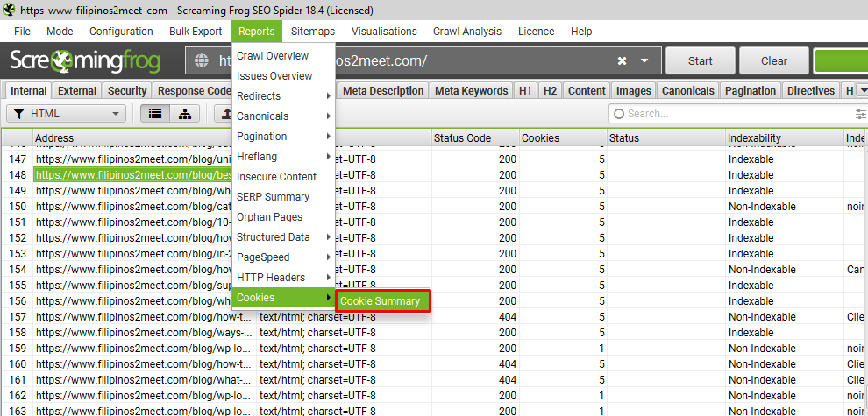Choose the Cookies menu entry

tap(283, 298)
